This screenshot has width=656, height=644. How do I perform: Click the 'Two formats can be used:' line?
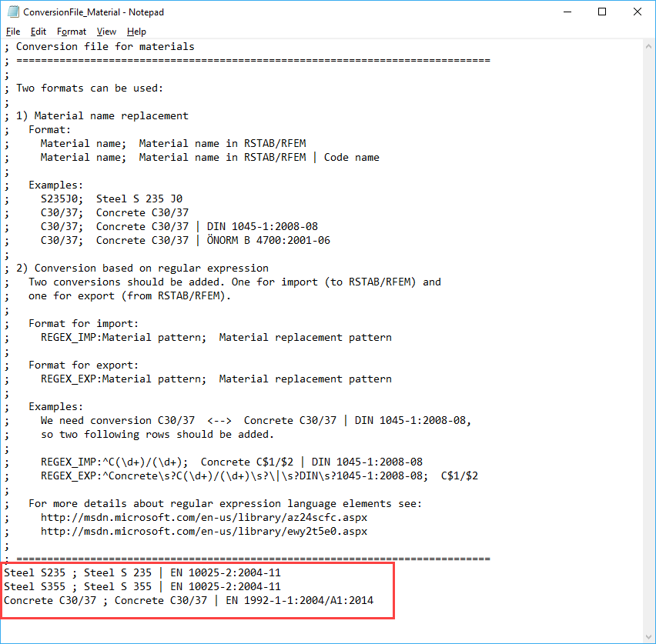click(x=89, y=88)
